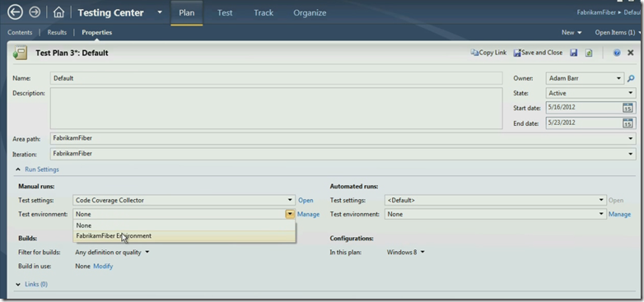This screenshot has height=302, width=644.
Task: Open automated Test environment None dropdown
Action: [x=496, y=214]
